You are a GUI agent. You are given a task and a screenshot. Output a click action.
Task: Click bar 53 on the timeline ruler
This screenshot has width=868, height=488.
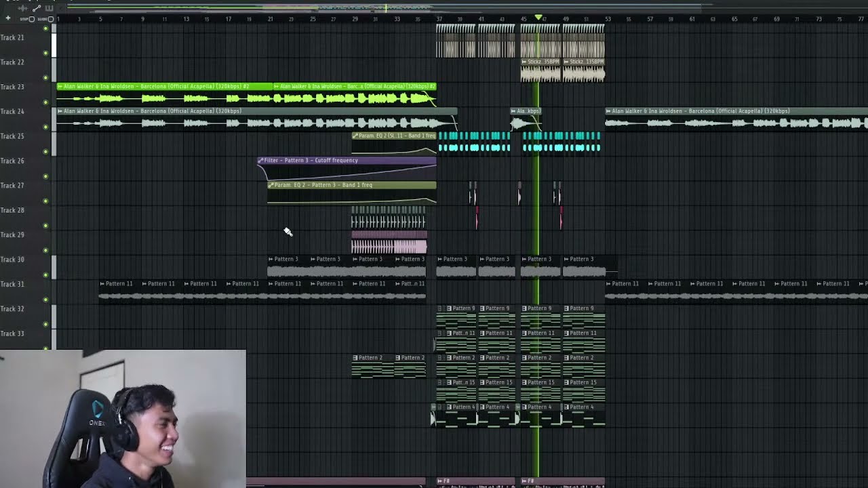608,19
